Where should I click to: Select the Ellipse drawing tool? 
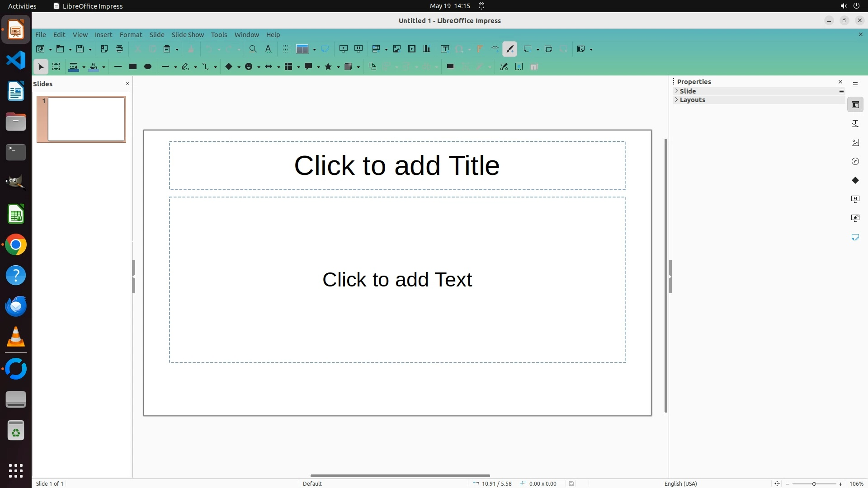pyautogui.click(x=148, y=67)
